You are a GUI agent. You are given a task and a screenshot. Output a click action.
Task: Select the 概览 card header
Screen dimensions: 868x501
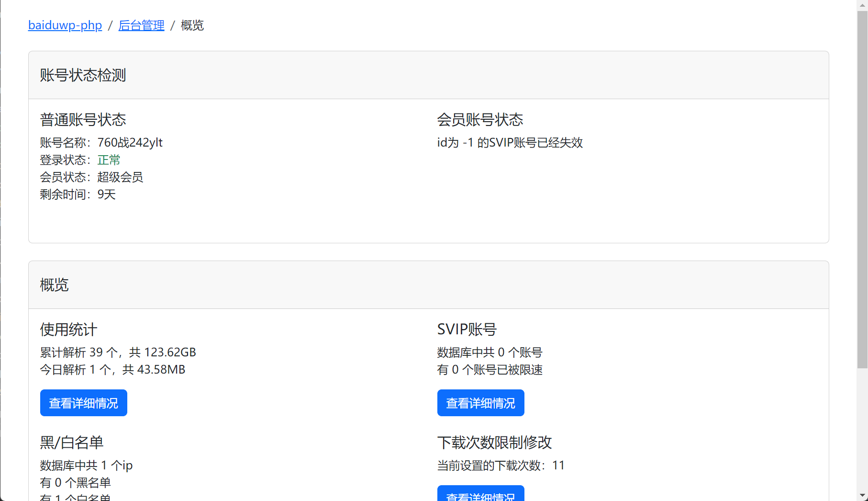point(54,285)
